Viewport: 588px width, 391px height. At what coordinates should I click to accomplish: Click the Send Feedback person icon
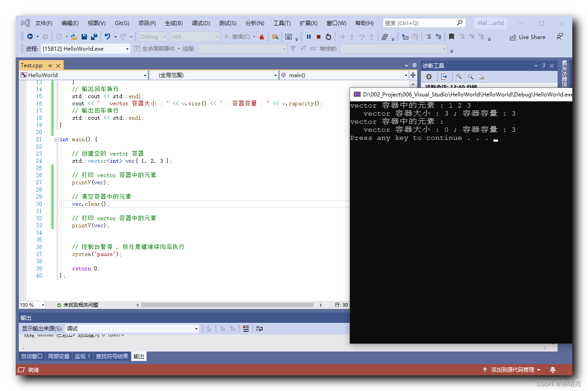[560, 37]
